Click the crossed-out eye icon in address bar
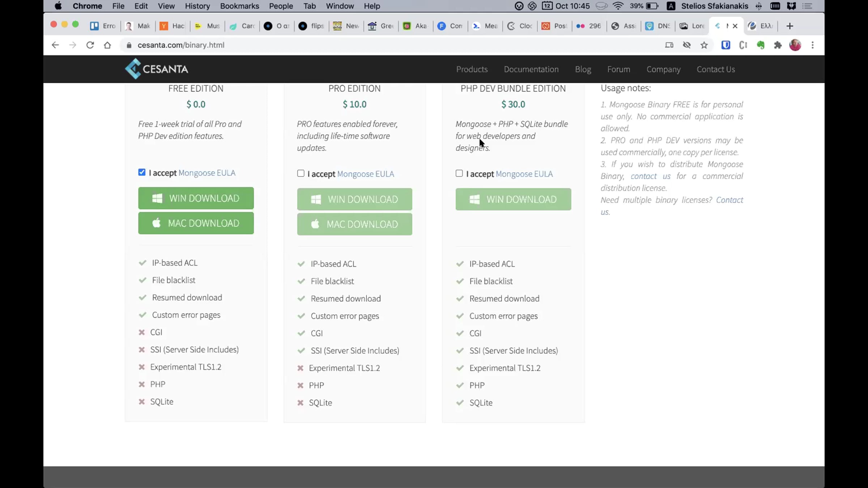This screenshot has width=868, height=488. (686, 45)
